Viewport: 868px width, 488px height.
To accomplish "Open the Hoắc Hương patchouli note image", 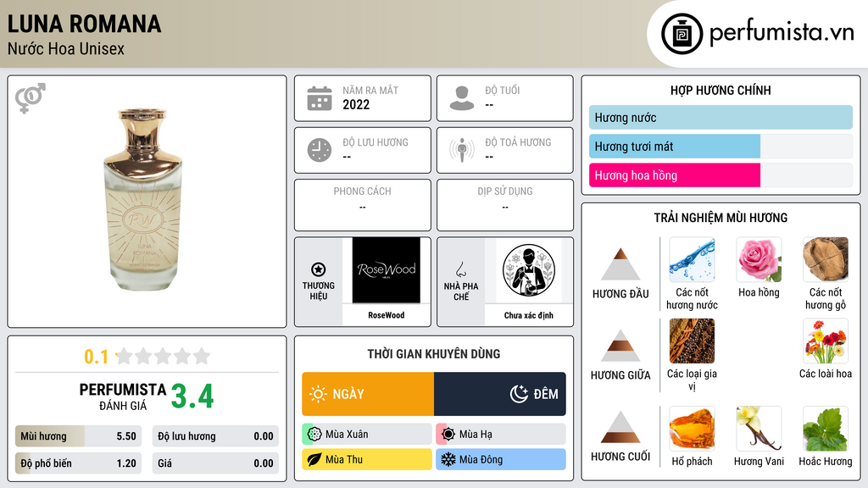I will point(826,429).
